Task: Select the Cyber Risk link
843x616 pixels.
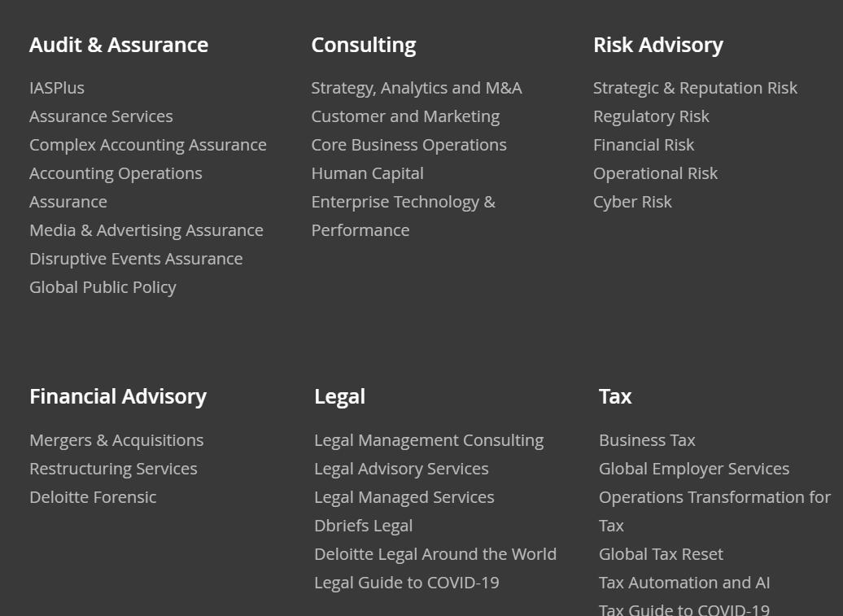Action: [632, 202]
